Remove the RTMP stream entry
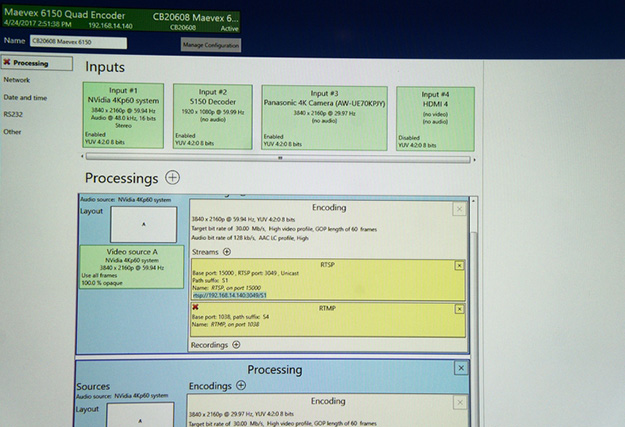 coord(459,309)
